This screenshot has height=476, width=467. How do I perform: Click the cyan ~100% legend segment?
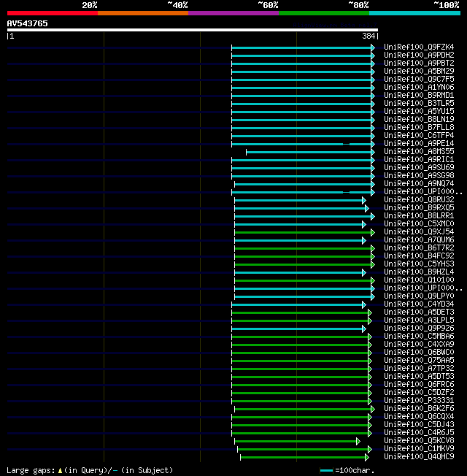[x=414, y=13]
